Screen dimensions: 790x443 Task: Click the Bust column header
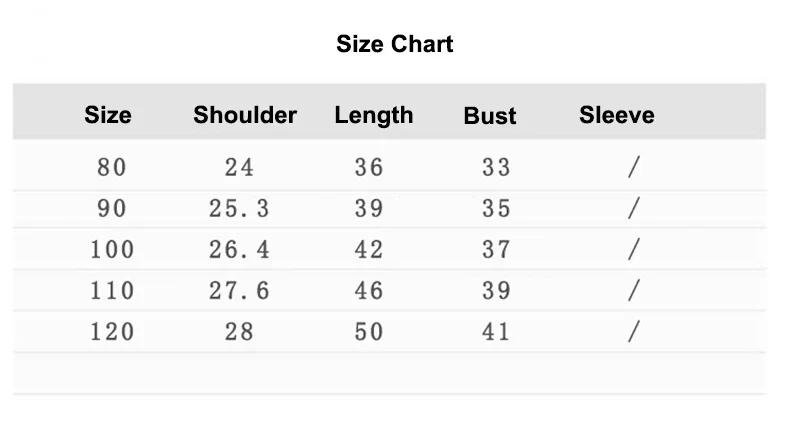(490, 116)
